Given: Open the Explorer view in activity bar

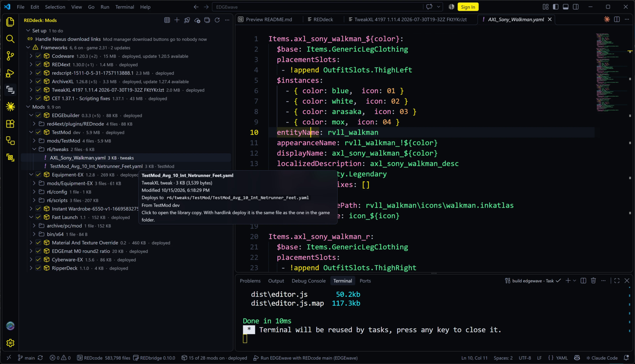Looking at the screenshot, I should click(10, 22).
